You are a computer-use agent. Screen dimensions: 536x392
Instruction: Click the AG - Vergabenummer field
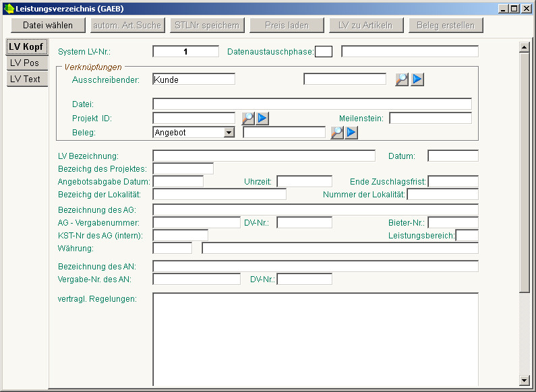click(x=197, y=223)
